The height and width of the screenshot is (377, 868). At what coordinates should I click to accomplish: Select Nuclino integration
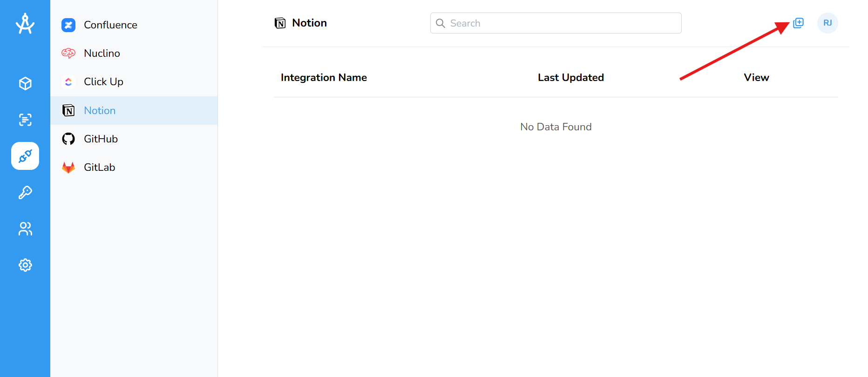[x=134, y=54]
